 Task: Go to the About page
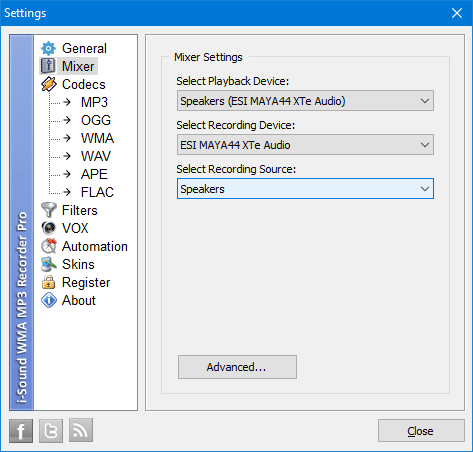[79, 300]
